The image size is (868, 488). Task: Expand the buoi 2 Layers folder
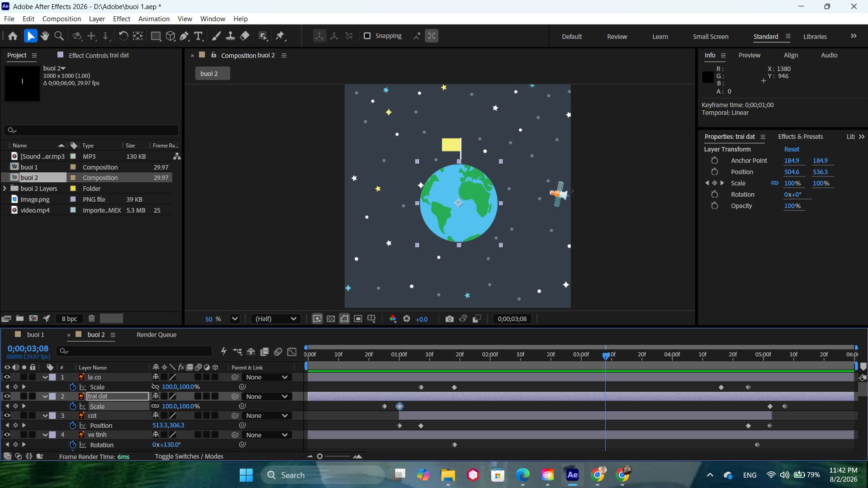click(5, 189)
